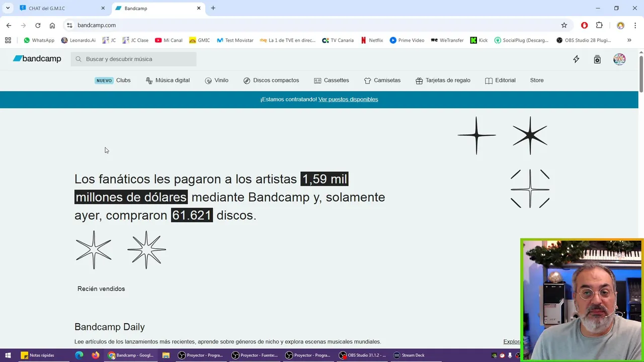644x362 pixels.
Task: Open a new browser tab
Action: coord(213,8)
